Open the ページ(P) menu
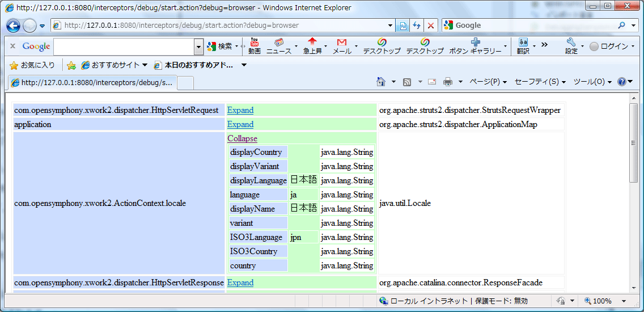The width and height of the screenshot is (644, 312). pos(488,82)
